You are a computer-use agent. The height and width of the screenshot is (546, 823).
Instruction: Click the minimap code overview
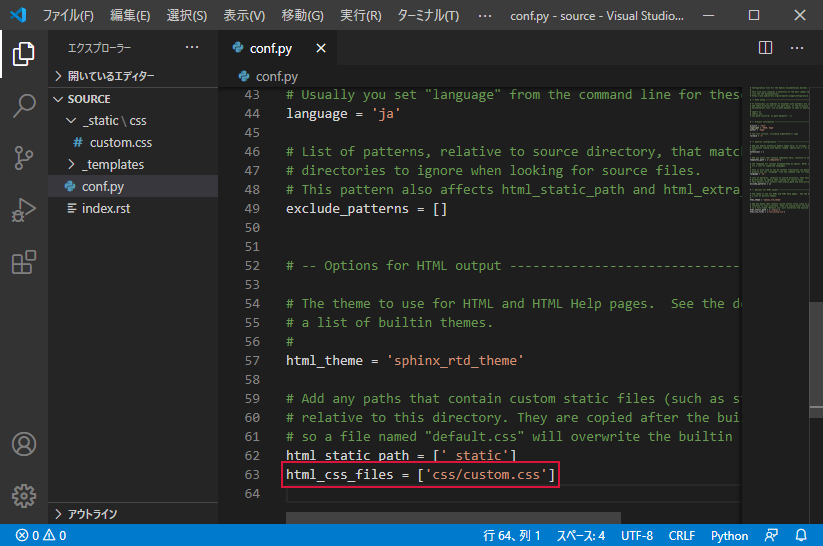click(779, 151)
